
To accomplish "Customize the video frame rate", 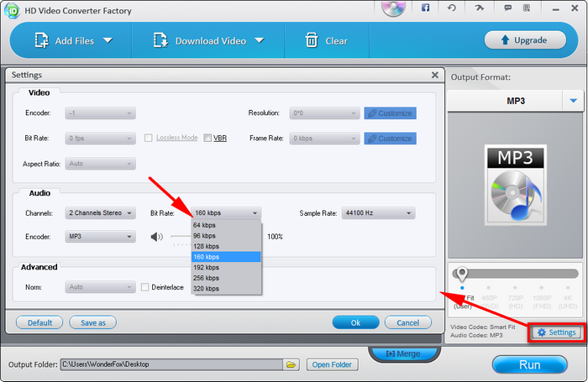I will point(390,139).
